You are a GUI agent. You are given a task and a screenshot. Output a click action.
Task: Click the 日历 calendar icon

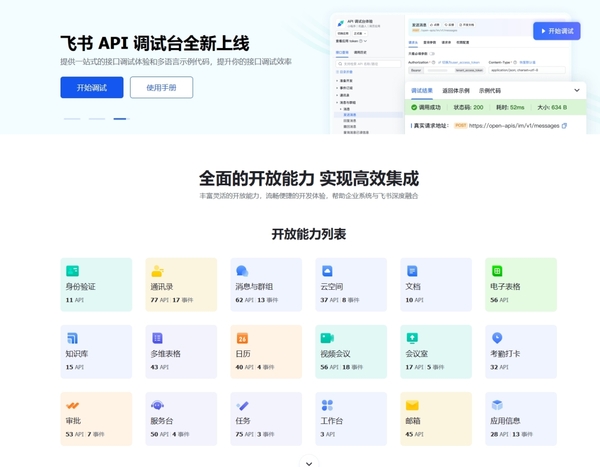[242, 338]
